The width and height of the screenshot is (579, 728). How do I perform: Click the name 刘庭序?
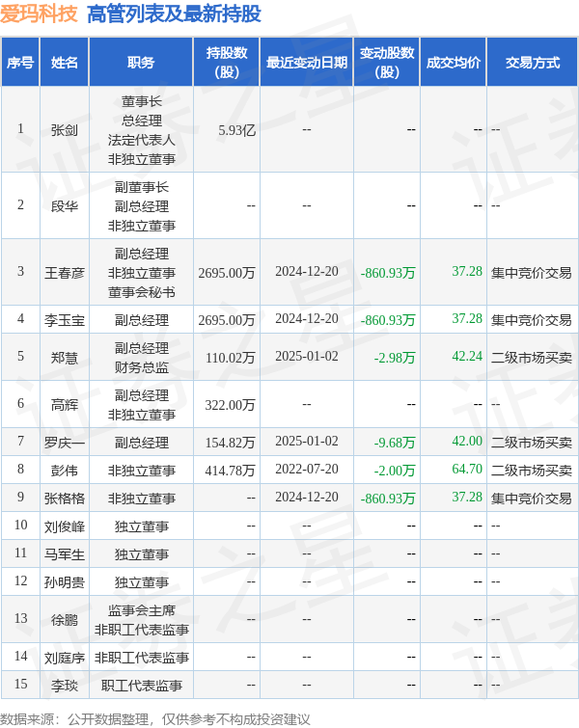pos(64,658)
